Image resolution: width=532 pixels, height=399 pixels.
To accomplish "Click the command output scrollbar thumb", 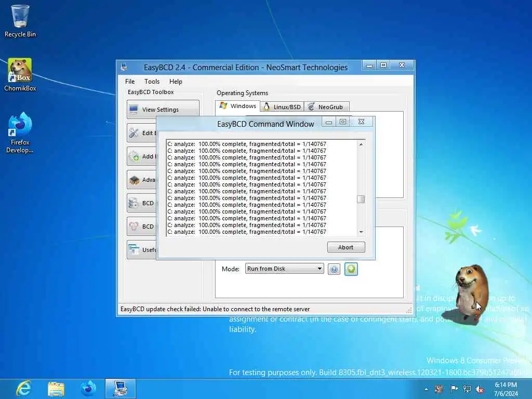I will point(361,199).
